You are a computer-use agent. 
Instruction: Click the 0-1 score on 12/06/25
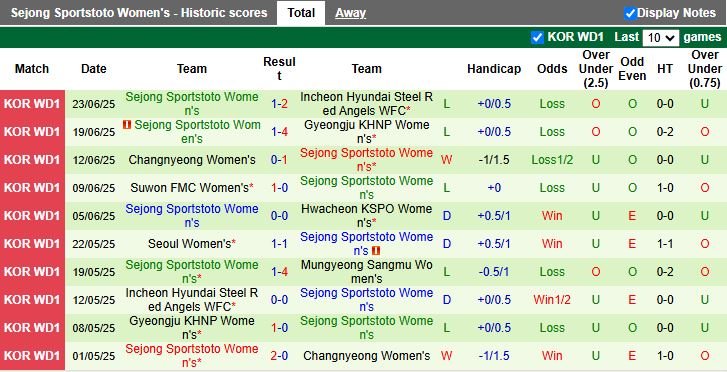point(280,160)
